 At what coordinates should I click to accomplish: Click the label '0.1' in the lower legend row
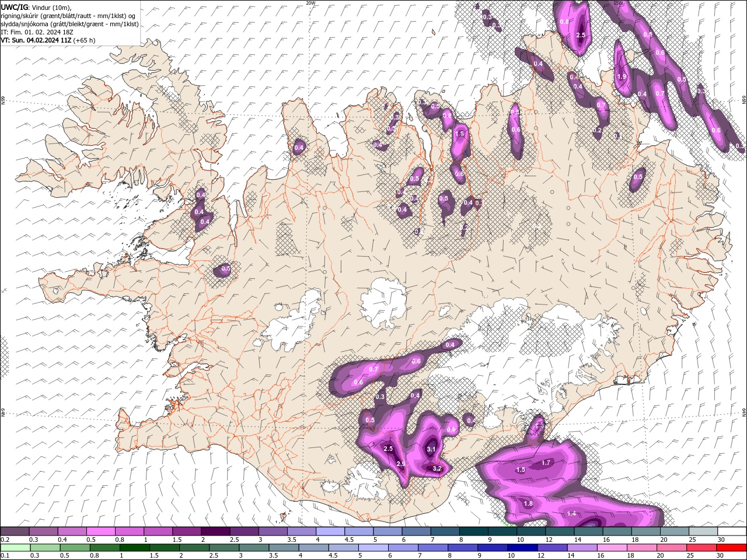pyautogui.click(x=5, y=555)
